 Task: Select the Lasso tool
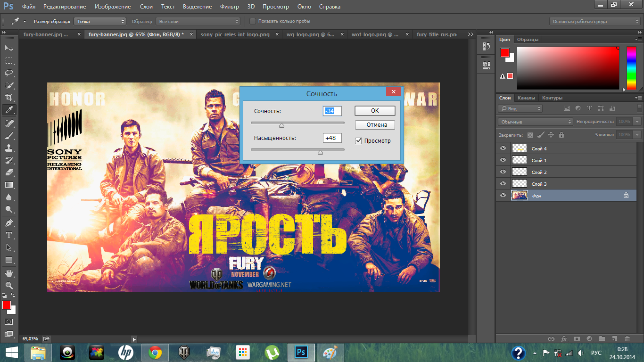click(9, 73)
